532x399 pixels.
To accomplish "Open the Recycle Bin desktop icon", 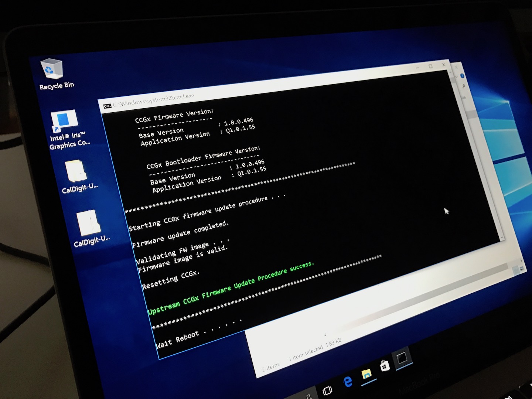I will [x=52, y=69].
